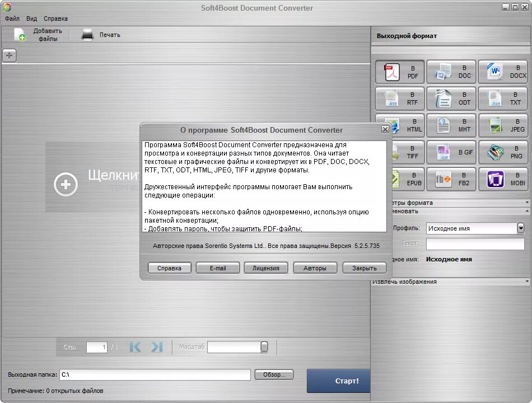532x403 pixels.
Task: Select the To HTML output format
Action: click(407, 125)
